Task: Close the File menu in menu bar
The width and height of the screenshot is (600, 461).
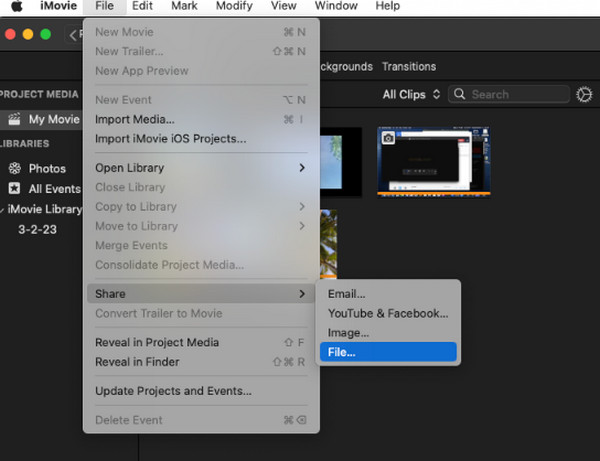Action: (x=104, y=6)
